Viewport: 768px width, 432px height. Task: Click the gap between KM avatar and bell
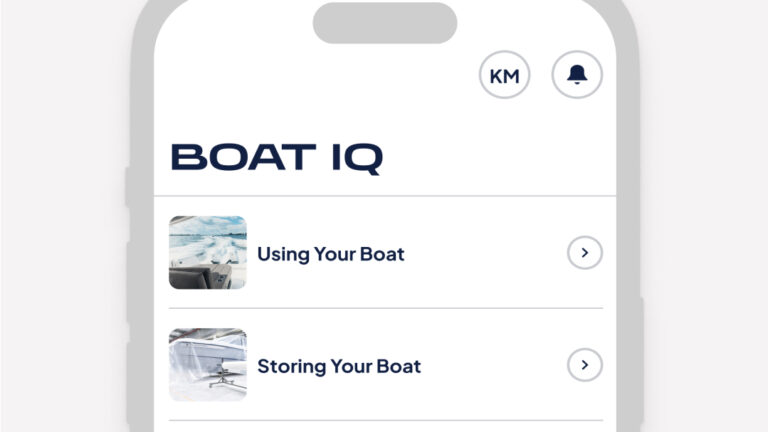pyautogui.click(x=541, y=75)
